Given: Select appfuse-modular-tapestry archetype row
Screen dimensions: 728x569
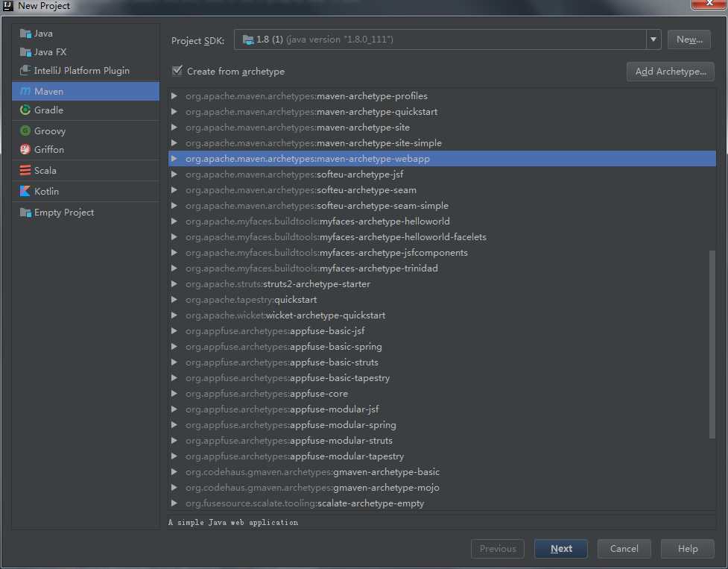Looking at the screenshot, I should [442, 456].
